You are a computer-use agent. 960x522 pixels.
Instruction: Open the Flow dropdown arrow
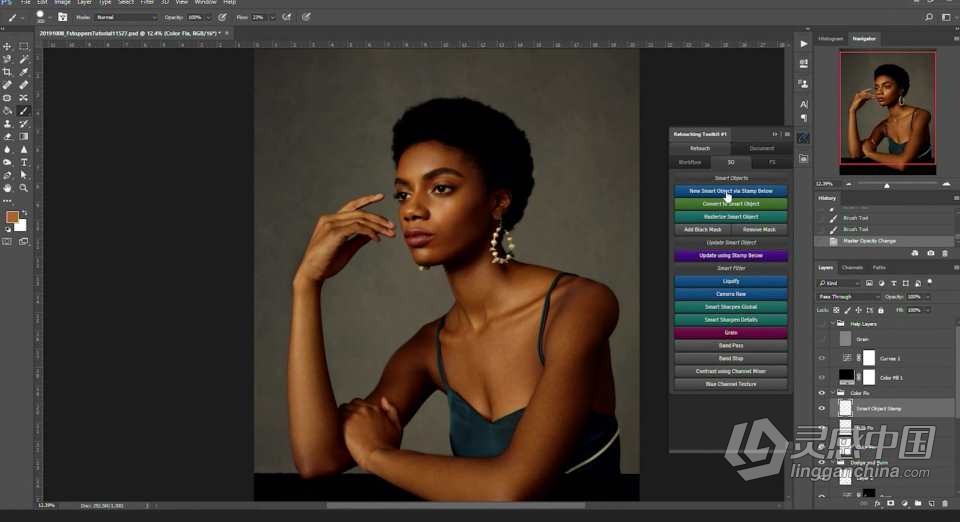(x=272, y=17)
